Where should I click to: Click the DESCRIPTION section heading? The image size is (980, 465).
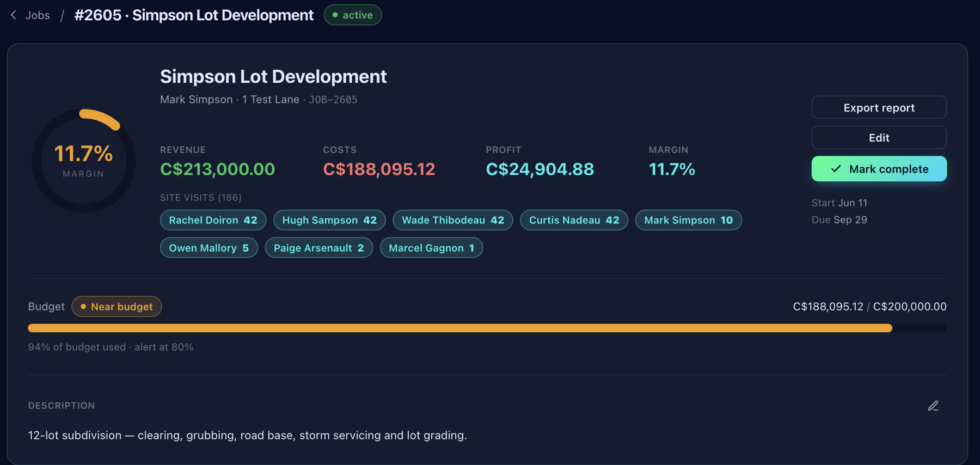(x=62, y=406)
